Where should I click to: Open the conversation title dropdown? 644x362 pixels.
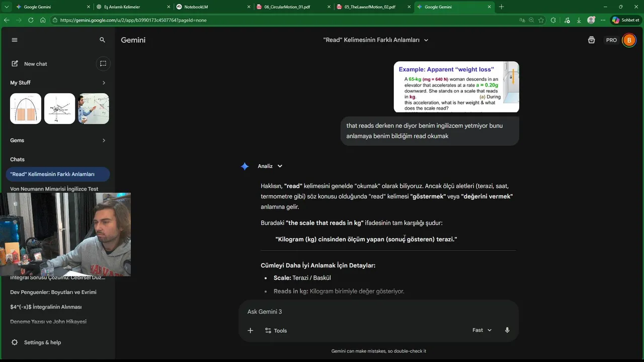pyautogui.click(x=426, y=40)
